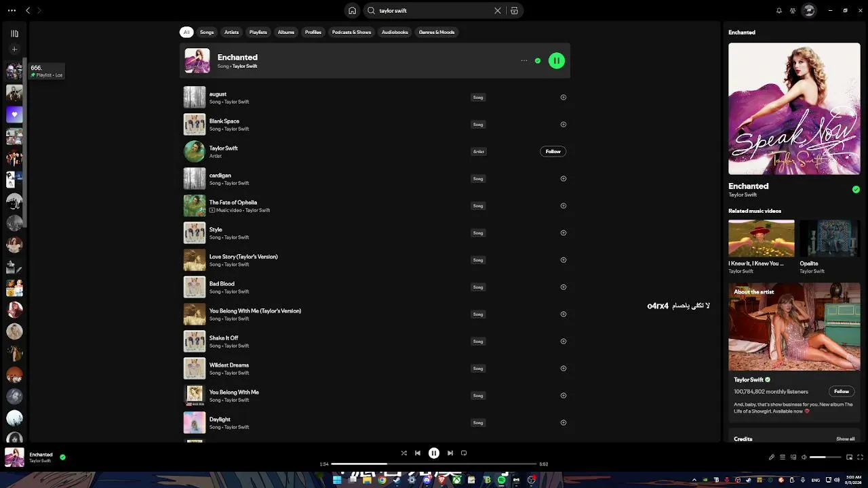
Task: Save The Fate of Ophelia music video
Action: click(x=564, y=206)
